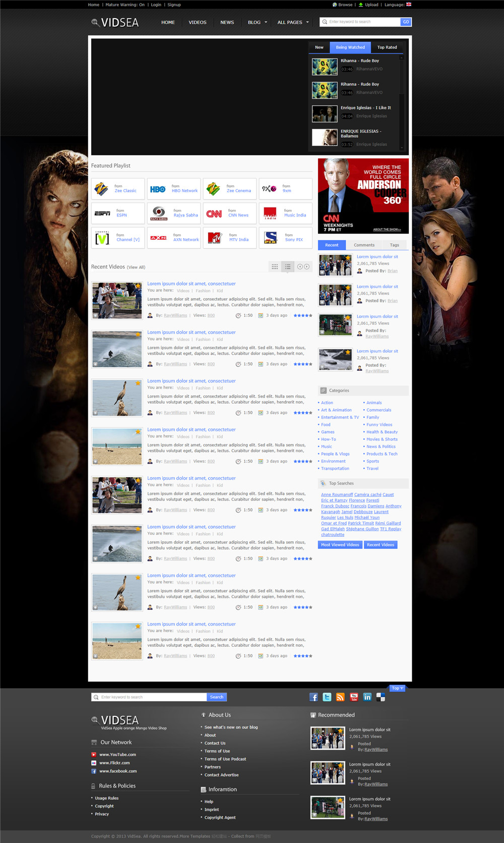The image size is (504, 843).
Task: Switch to the Top Rated tab
Action: click(387, 47)
